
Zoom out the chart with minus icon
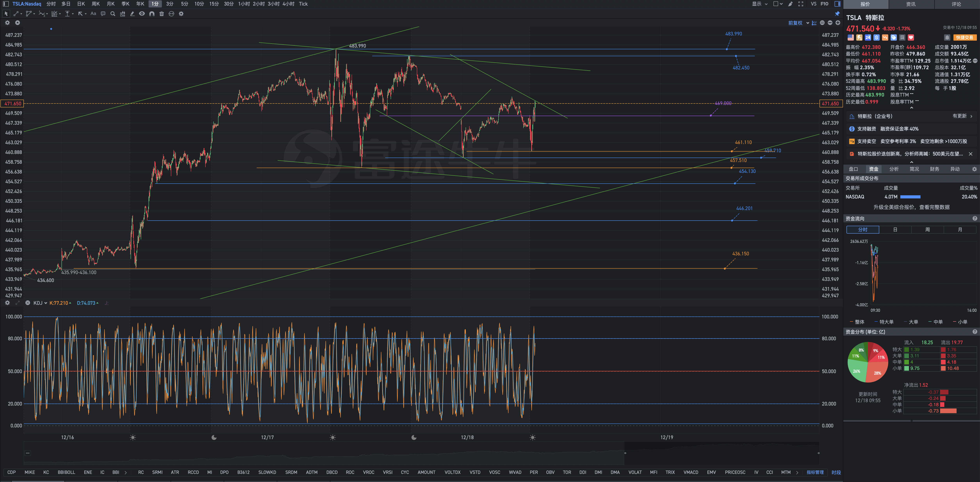830,23
